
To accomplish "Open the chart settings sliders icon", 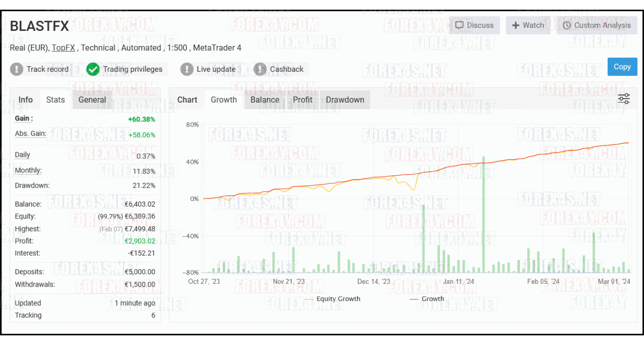I will [623, 98].
